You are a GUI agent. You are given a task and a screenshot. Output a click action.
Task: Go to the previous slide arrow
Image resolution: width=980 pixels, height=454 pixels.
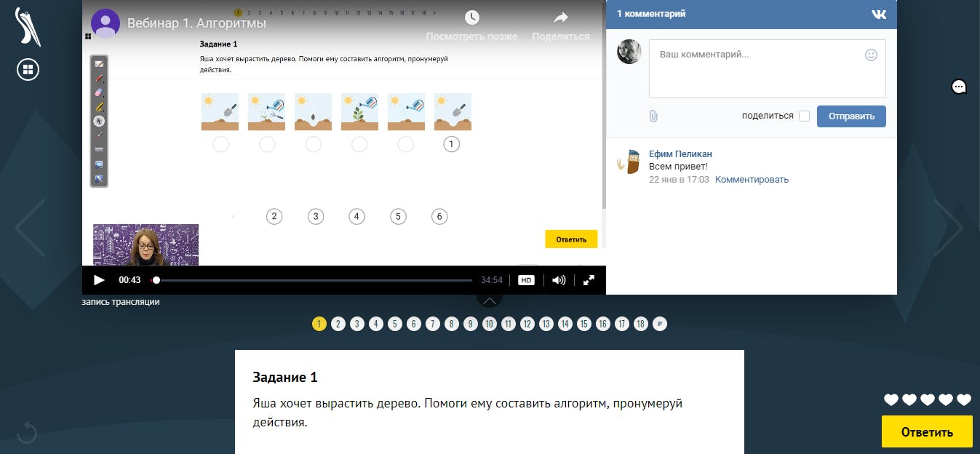coord(31,228)
